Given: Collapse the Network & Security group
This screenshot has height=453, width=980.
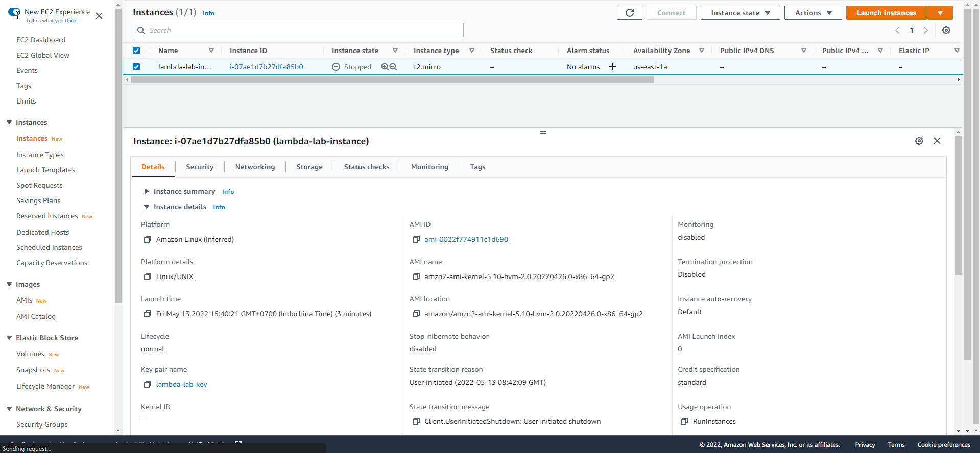Looking at the screenshot, I should (x=9, y=409).
